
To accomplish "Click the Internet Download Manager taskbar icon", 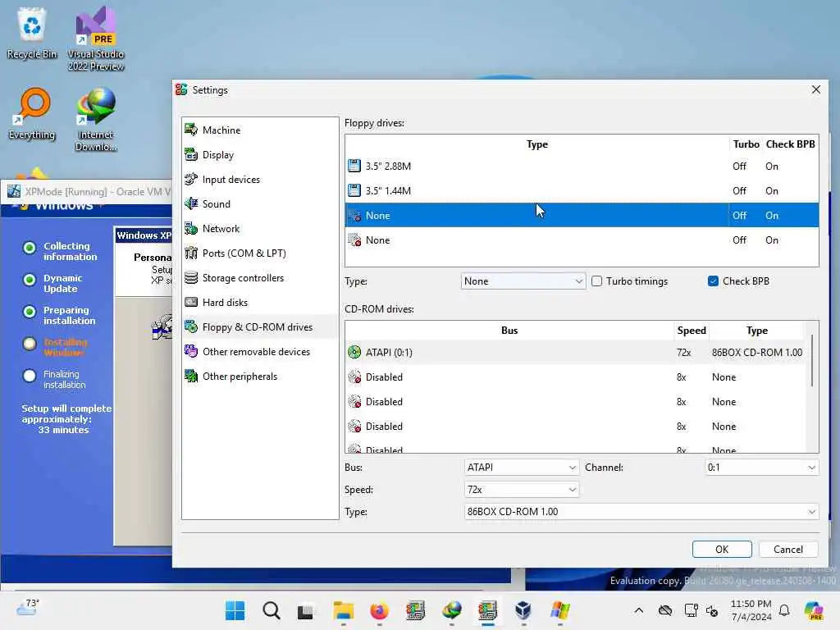I will click(452, 610).
